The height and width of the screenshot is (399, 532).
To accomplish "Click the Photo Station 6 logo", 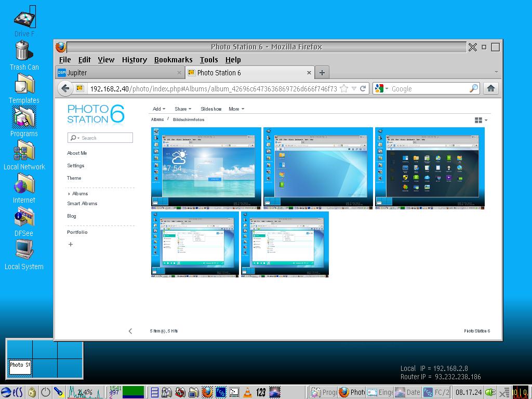I will [x=96, y=114].
